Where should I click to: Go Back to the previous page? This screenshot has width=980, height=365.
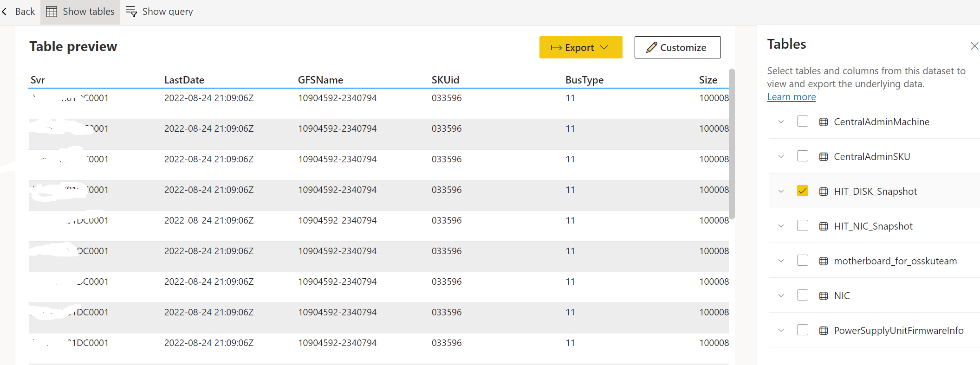18,12
